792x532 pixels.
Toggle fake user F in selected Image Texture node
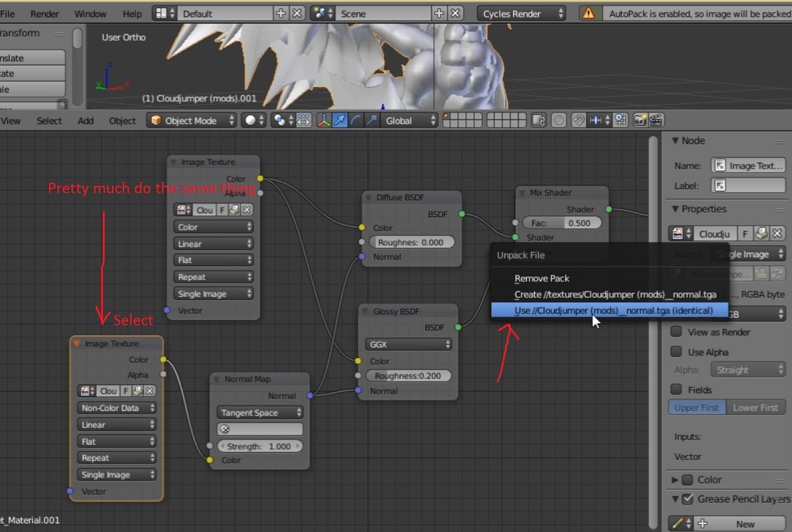[126, 390]
